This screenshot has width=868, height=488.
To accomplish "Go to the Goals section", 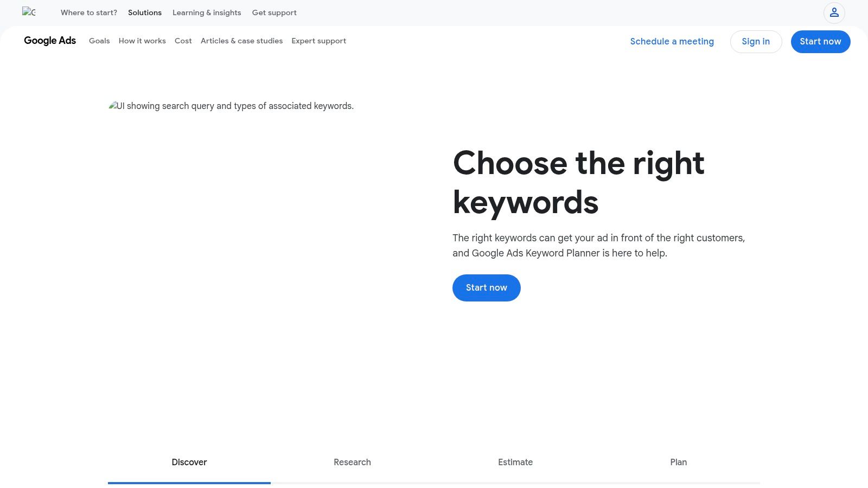I will pos(99,41).
